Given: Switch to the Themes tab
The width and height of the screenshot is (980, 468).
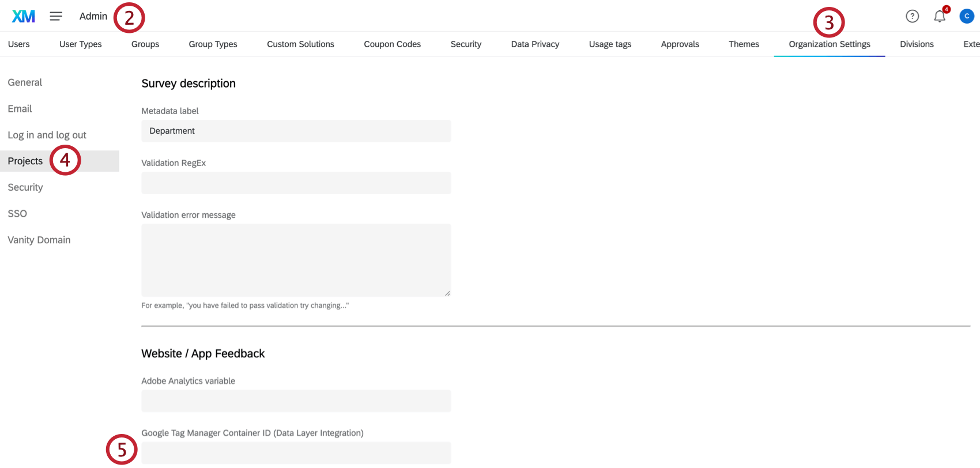Looking at the screenshot, I should coord(744,44).
